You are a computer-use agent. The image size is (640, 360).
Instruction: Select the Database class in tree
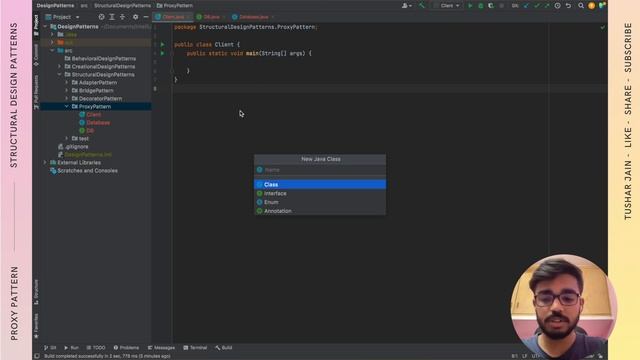[x=94, y=123]
